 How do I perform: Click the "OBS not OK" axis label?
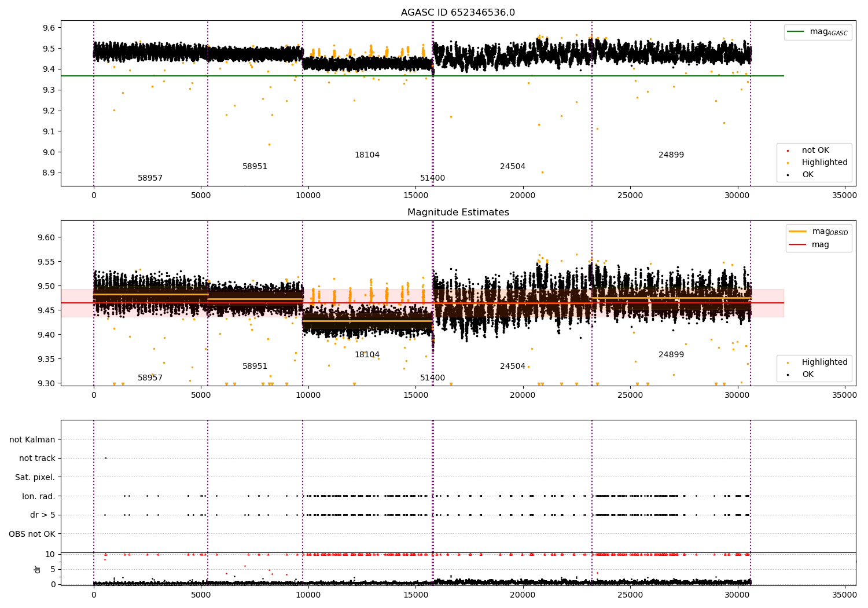click(x=32, y=534)
